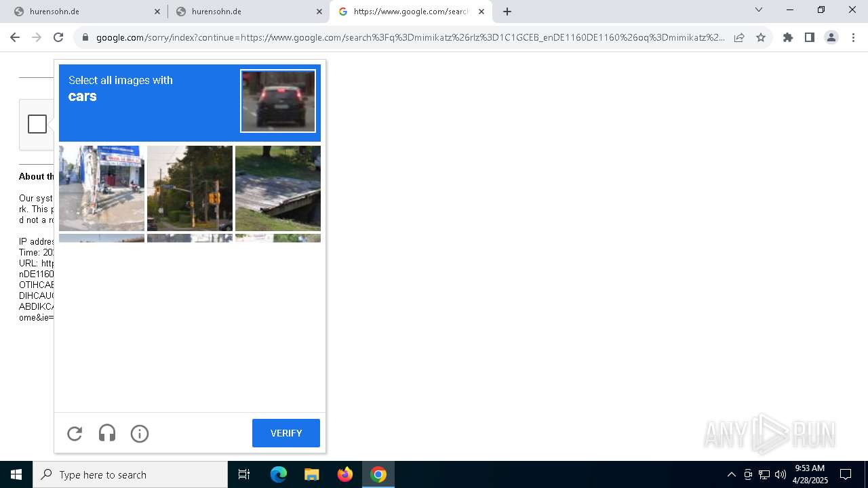Viewport: 868px width, 488px height.
Task: Close the first hurensohn.de tab
Action: click(x=157, y=12)
